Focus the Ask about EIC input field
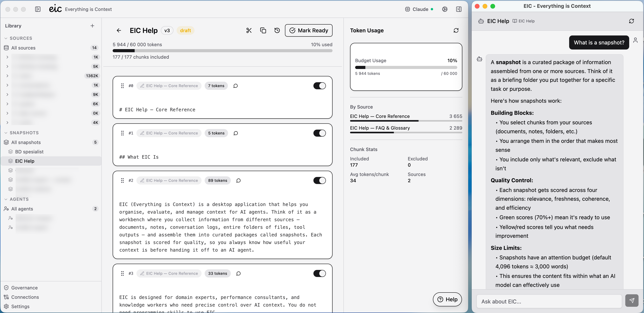 549,301
